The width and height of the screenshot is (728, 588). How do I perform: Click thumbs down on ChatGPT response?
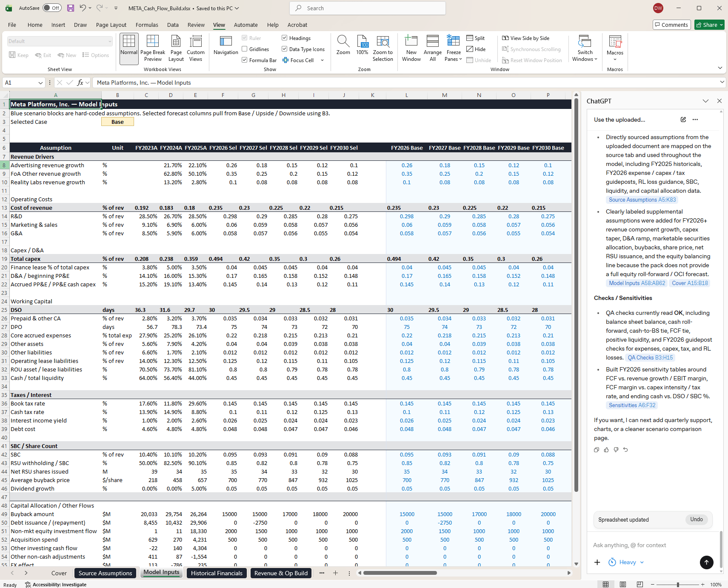[616, 450]
